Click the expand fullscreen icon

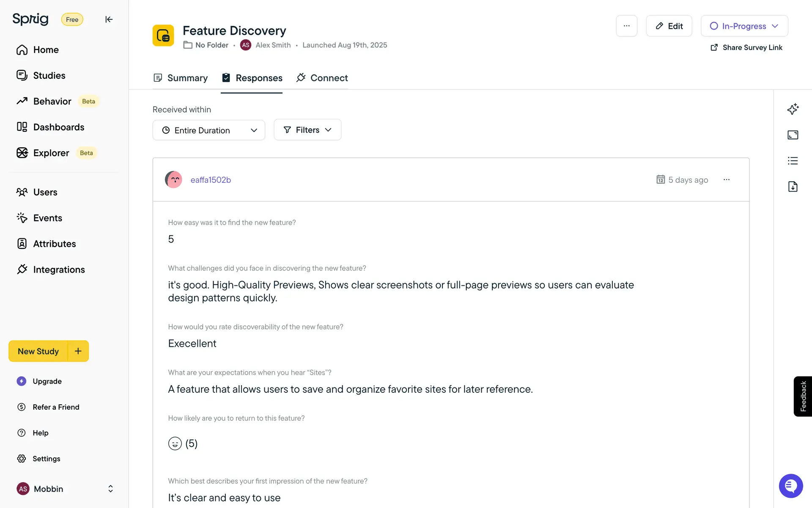point(793,135)
